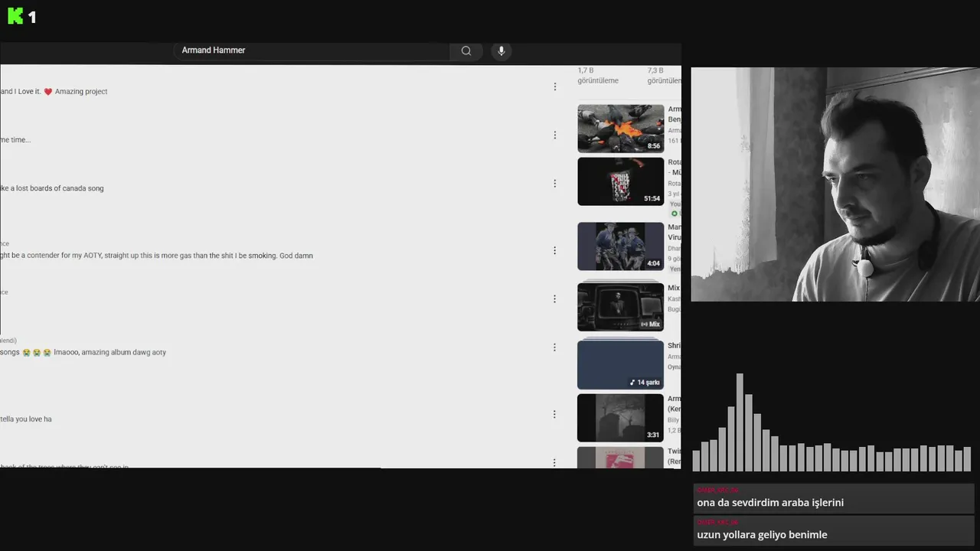The height and width of the screenshot is (551, 980).
Task: Open the video thumbnail with duration 51:54
Action: [620, 181]
